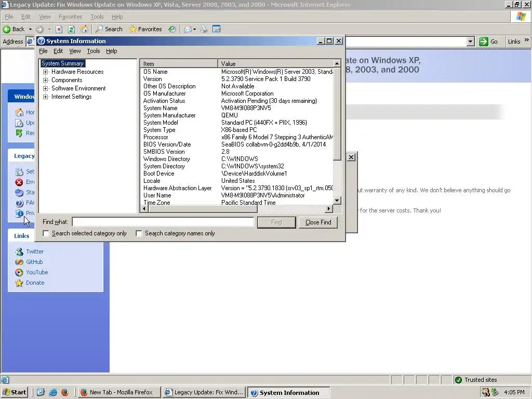
Task: Open the Back button history dropdown
Action: pyautogui.click(x=30, y=29)
